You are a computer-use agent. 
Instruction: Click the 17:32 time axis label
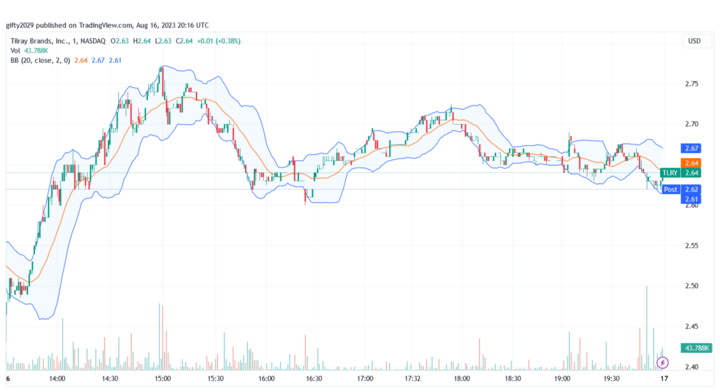tap(412, 379)
